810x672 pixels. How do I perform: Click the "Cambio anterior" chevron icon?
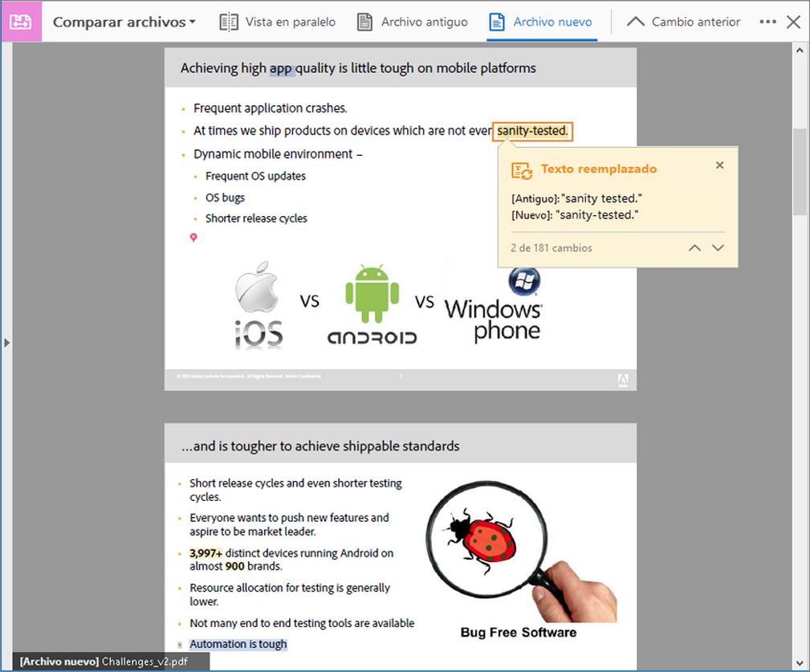pyautogui.click(x=635, y=21)
